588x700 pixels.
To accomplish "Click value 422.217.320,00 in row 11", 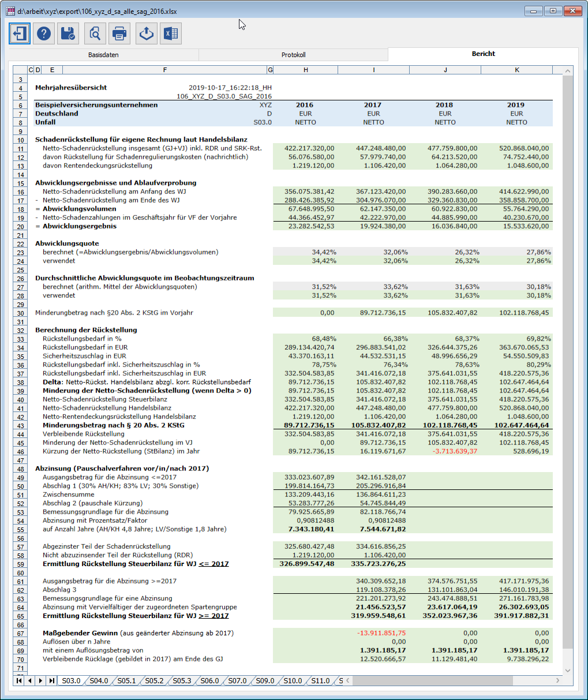I will click(309, 148).
